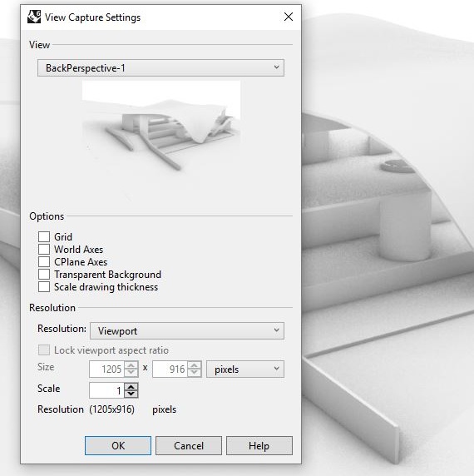This screenshot has width=474, height=476.
Task: Click the Cancel button
Action: click(x=189, y=446)
